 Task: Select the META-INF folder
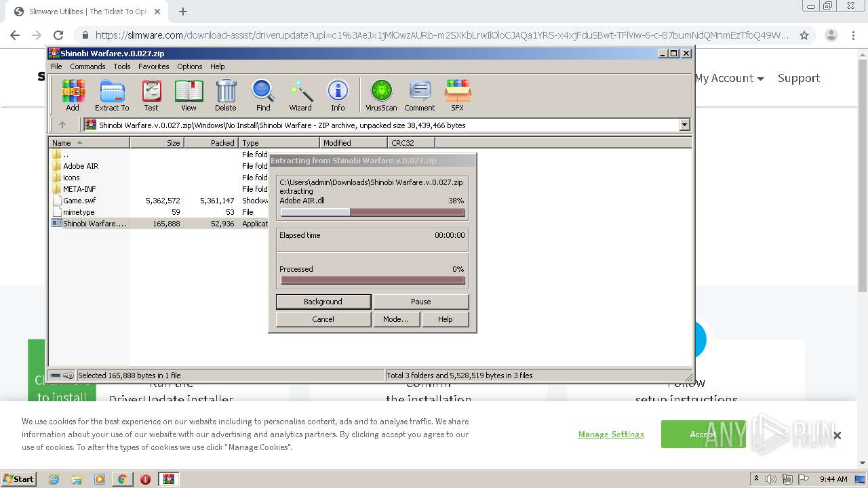79,189
